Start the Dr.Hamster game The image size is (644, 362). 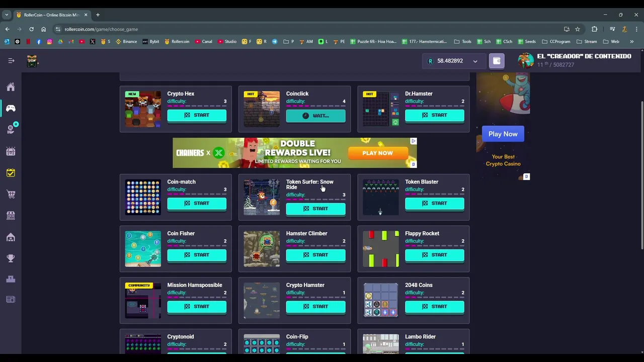tap(435, 115)
